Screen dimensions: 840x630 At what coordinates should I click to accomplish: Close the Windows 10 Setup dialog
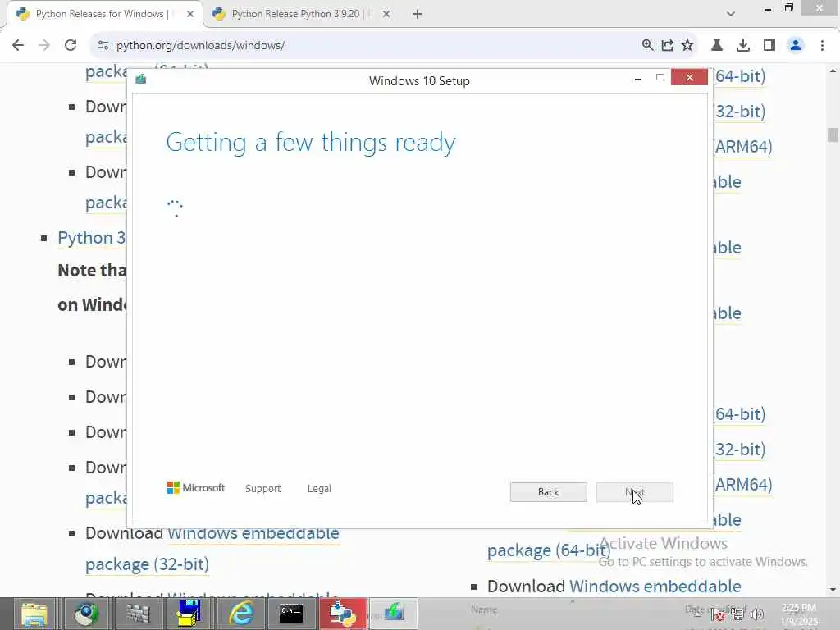[689, 78]
